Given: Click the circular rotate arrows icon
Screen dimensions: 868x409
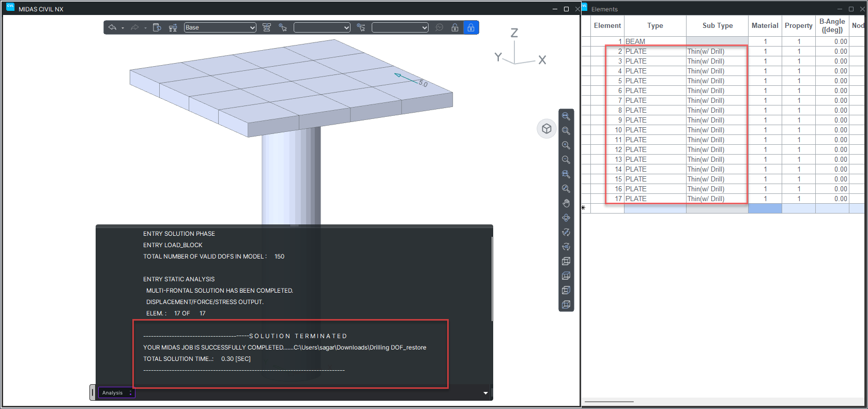Looking at the screenshot, I should click(x=566, y=232).
